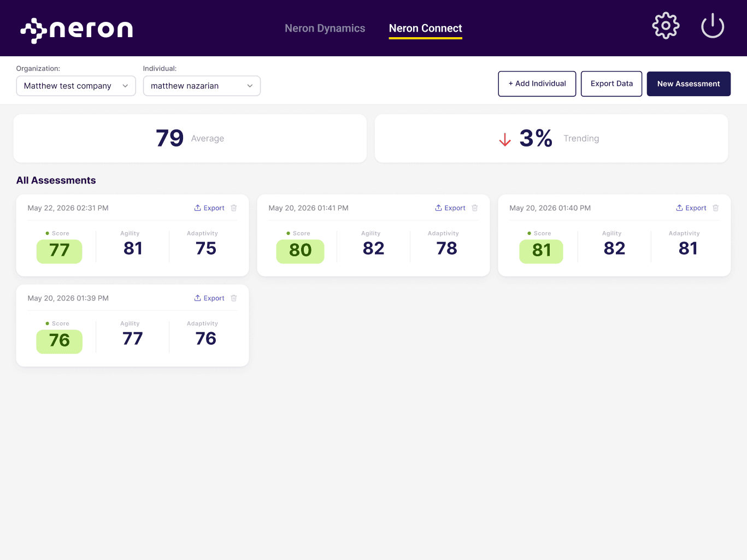The height and width of the screenshot is (560, 747).
Task: Start a New Assessment
Action: point(689,84)
